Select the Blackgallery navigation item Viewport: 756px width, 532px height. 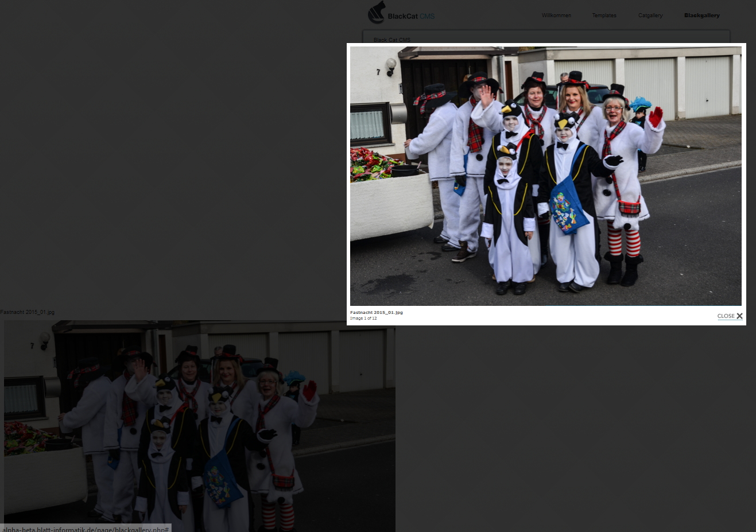701,15
